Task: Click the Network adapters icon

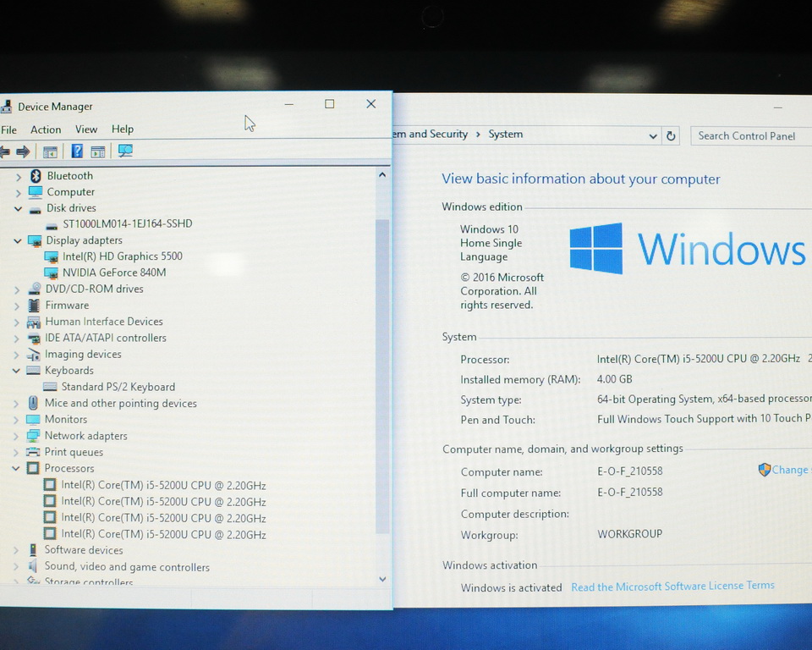Action: click(x=33, y=435)
